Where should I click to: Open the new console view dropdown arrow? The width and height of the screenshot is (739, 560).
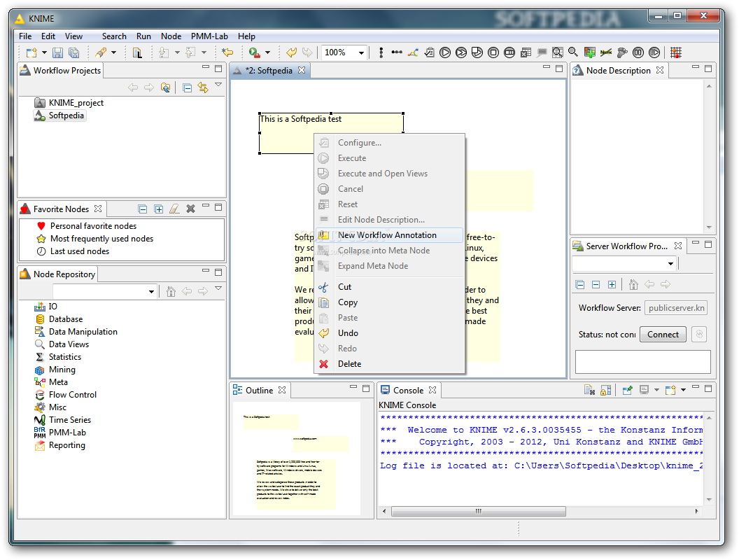(684, 391)
